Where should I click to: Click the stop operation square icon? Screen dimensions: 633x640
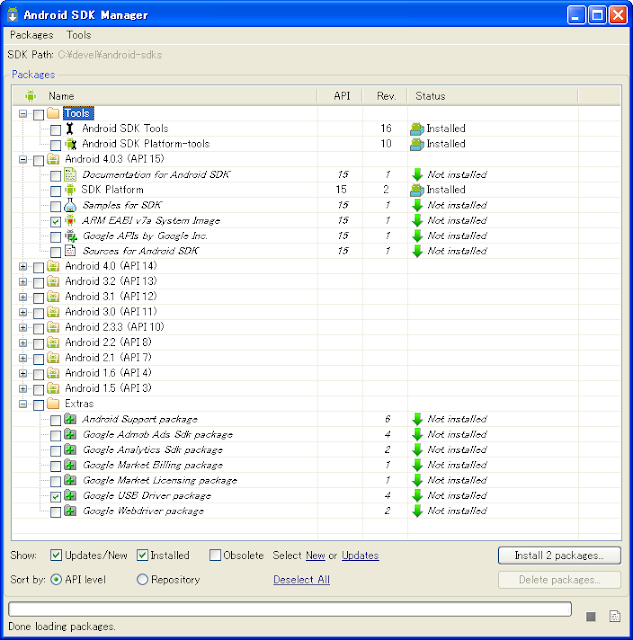click(x=591, y=616)
